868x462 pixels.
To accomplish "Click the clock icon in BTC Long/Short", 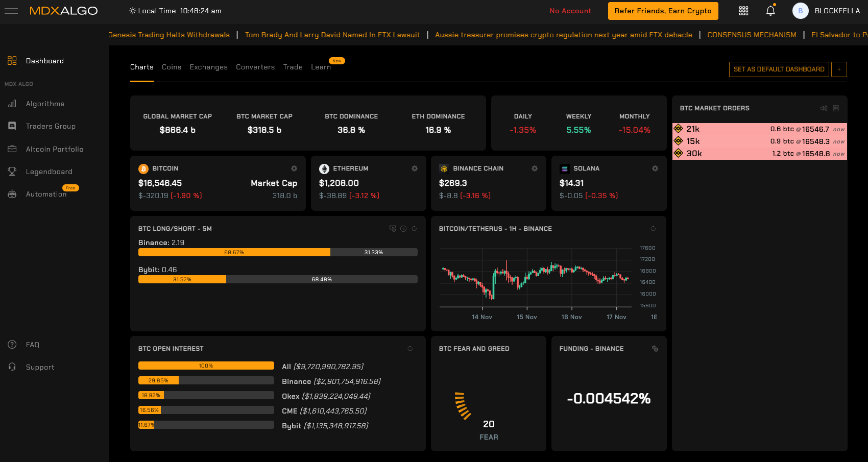I will (x=403, y=229).
